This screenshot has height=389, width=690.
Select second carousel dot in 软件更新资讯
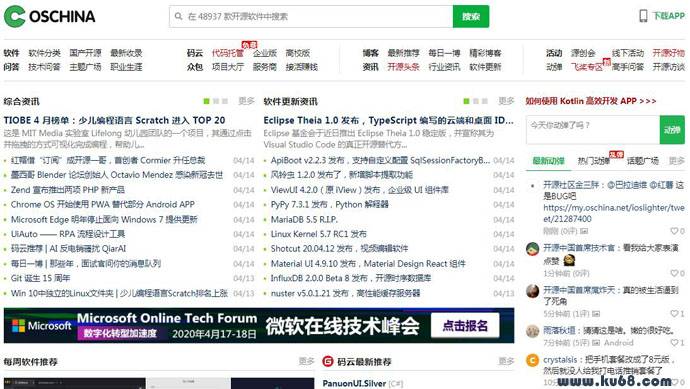476,101
